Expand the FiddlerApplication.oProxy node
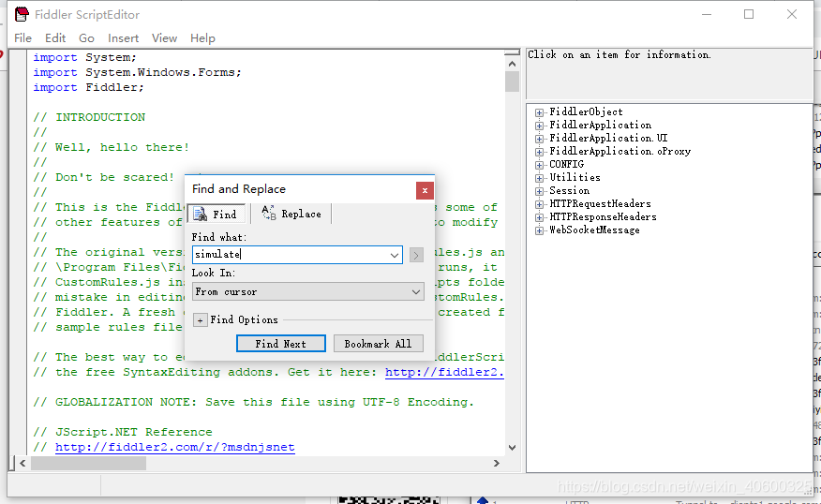The height and width of the screenshot is (504, 821). 539,152
